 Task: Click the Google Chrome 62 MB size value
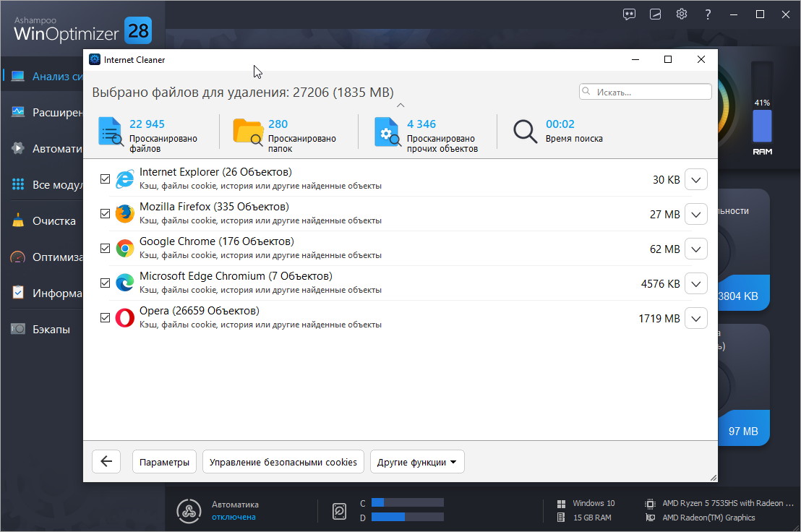coord(664,249)
